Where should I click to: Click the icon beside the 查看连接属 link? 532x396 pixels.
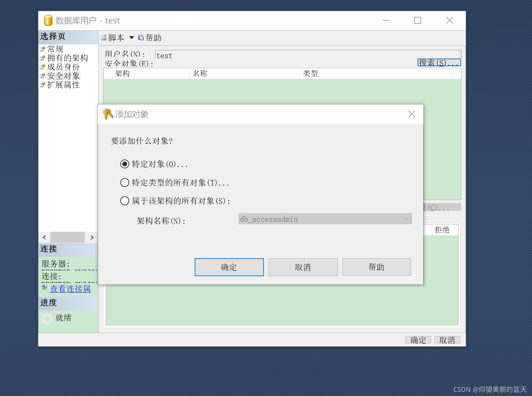click(x=44, y=287)
